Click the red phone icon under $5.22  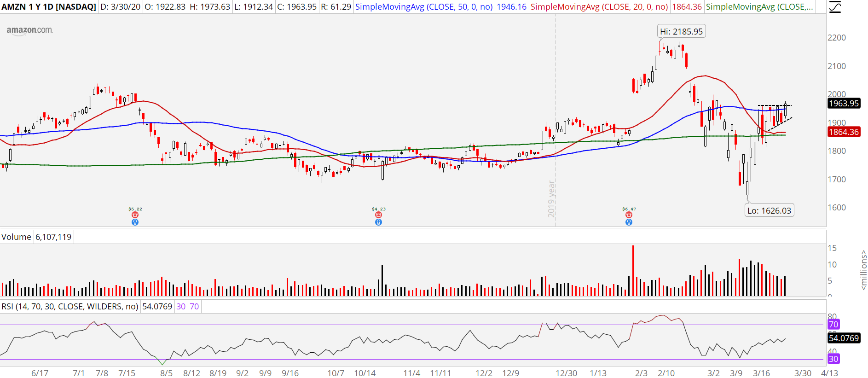pyautogui.click(x=135, y=215)
